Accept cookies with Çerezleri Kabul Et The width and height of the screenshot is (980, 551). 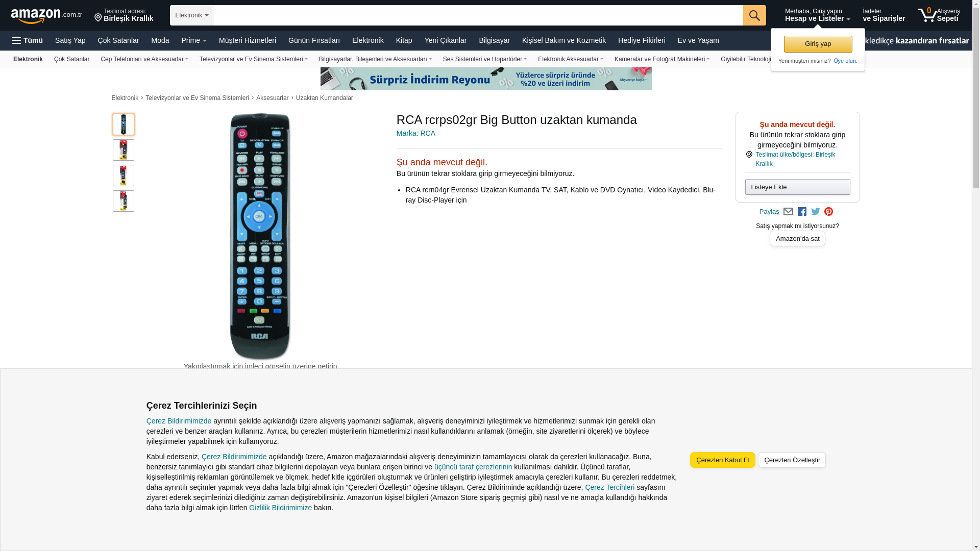coord(723,460)
